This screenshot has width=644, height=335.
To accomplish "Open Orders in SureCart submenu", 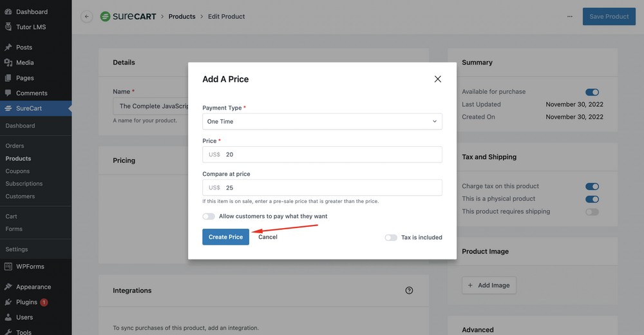I will coord(15,146).
